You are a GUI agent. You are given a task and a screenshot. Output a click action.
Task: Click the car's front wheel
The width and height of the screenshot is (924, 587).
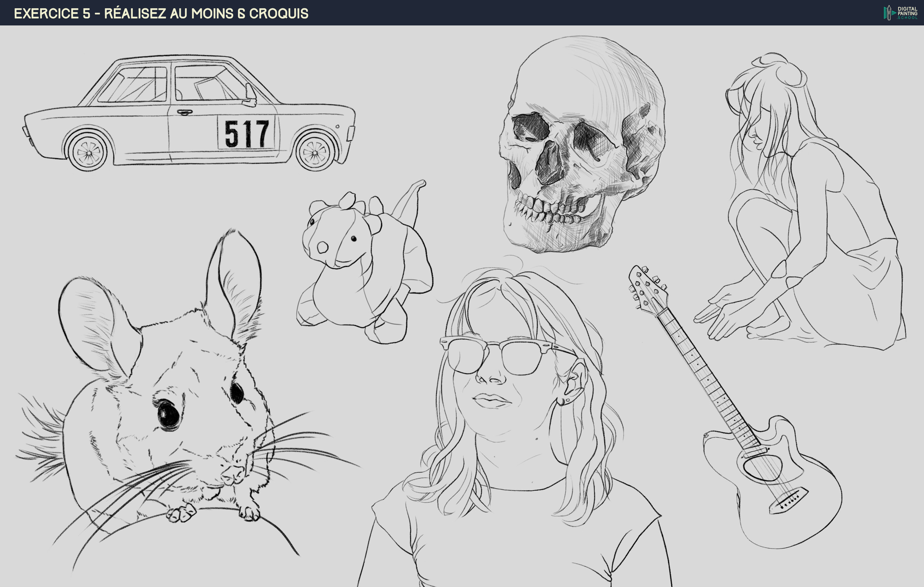tap(315, 152)
